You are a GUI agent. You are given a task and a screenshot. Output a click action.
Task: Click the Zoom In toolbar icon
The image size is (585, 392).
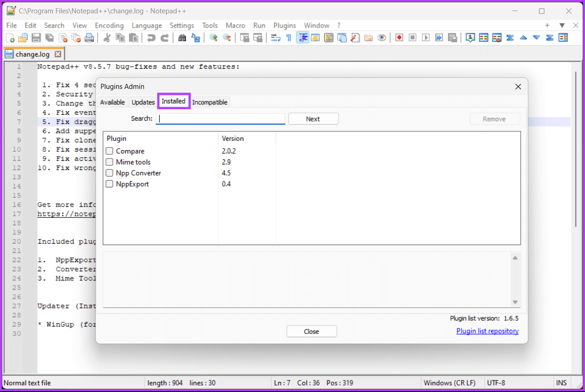tap(213, 37)
